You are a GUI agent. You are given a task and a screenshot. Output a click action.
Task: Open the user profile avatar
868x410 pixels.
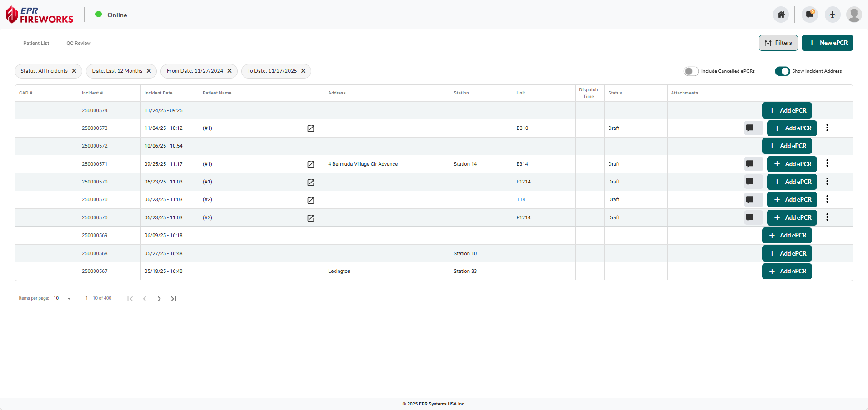[854, 15]
